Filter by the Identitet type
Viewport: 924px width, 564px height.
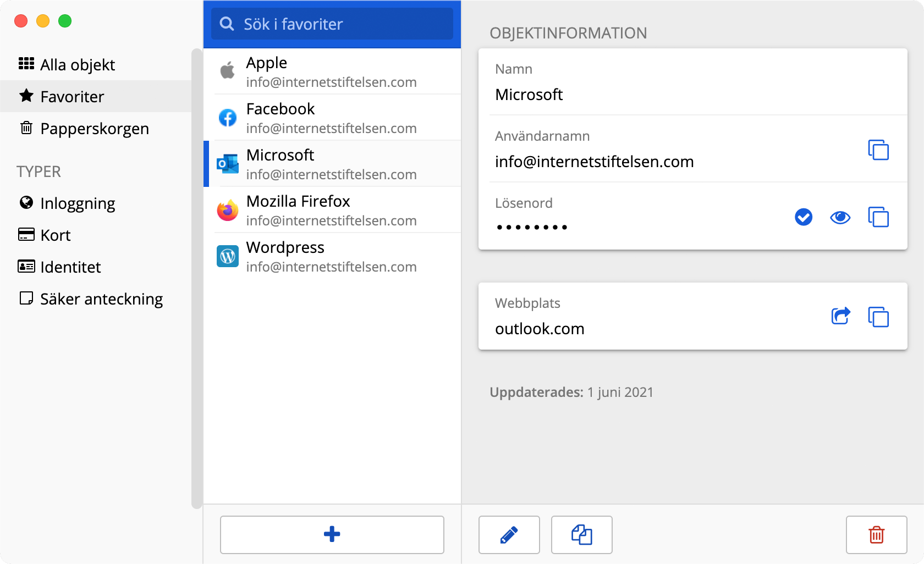point(96,267)
